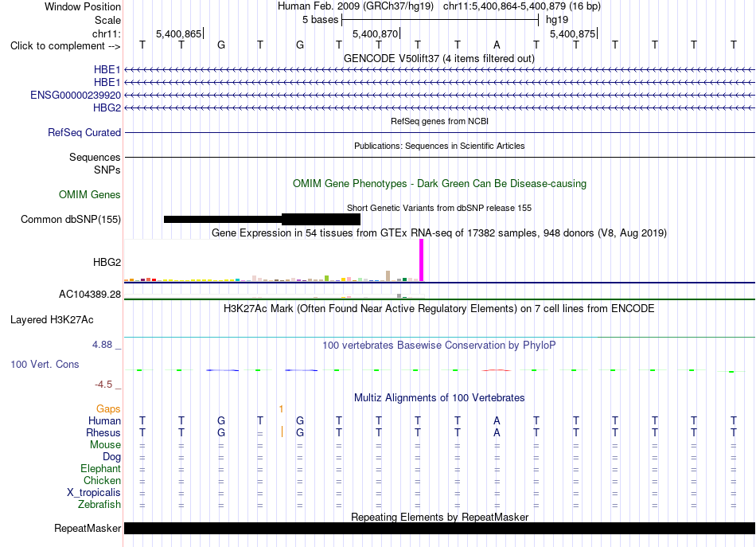Click the orange gap number 1

coord(281,409)
